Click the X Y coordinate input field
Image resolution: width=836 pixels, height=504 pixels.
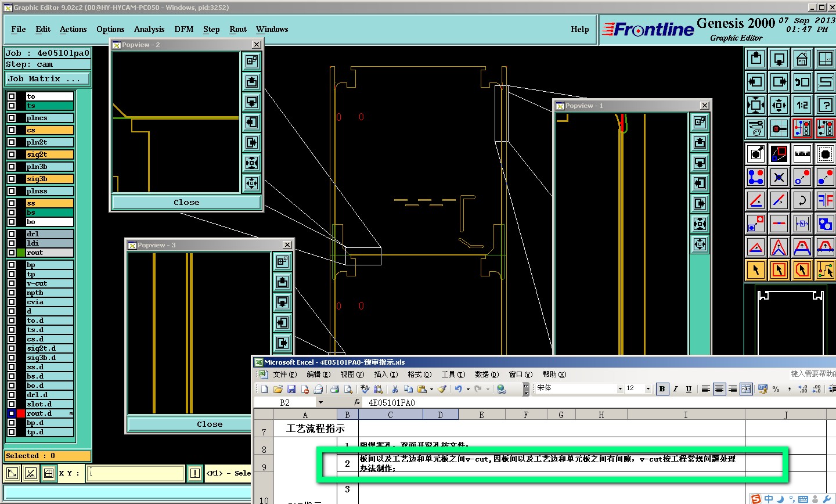tap(136, 473)
